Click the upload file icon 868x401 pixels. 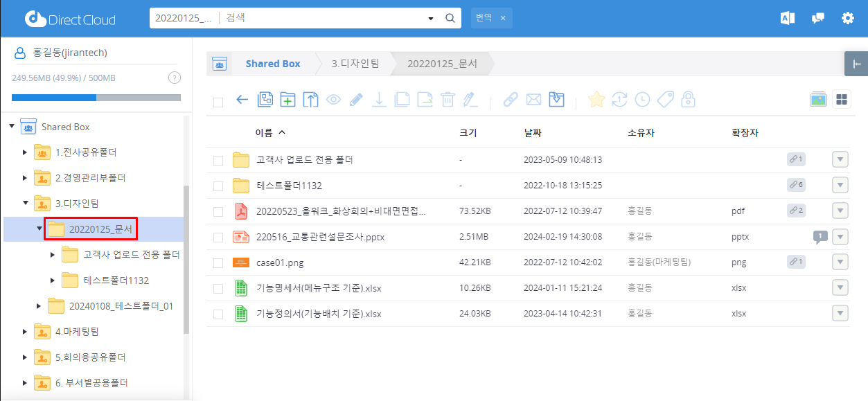[x=310, y=100]
